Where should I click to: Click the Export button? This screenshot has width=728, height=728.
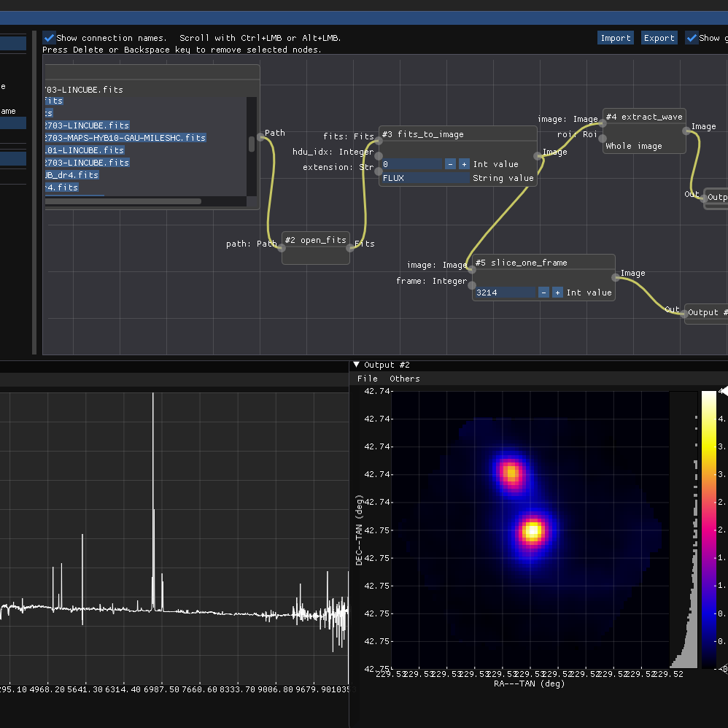[659, 38]
